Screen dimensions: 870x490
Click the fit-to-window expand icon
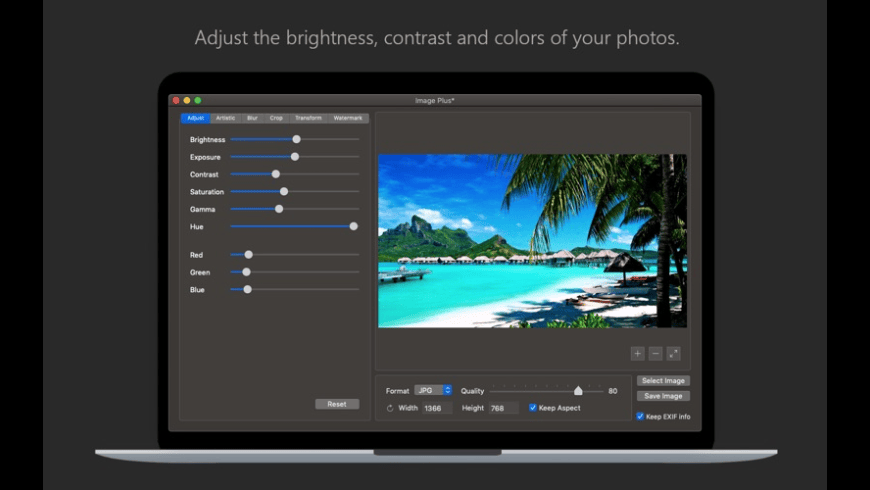(673, 353)
